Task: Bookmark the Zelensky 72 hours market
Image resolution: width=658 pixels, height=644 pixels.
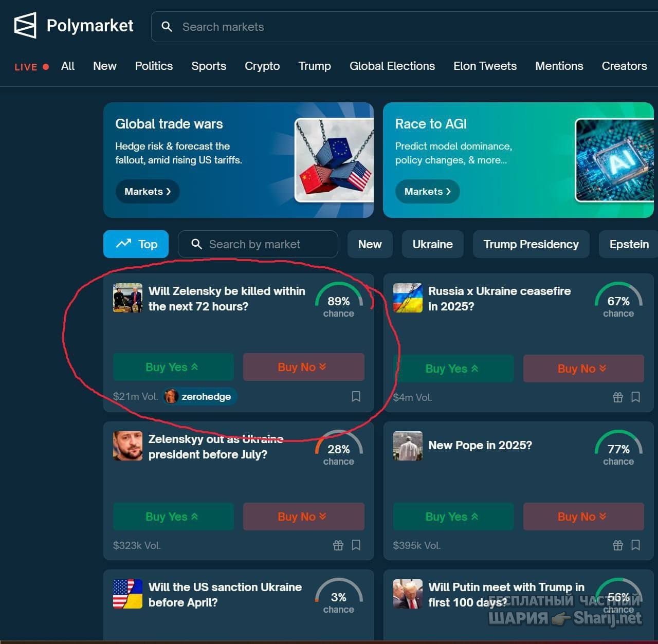Action: click(356, 396)
